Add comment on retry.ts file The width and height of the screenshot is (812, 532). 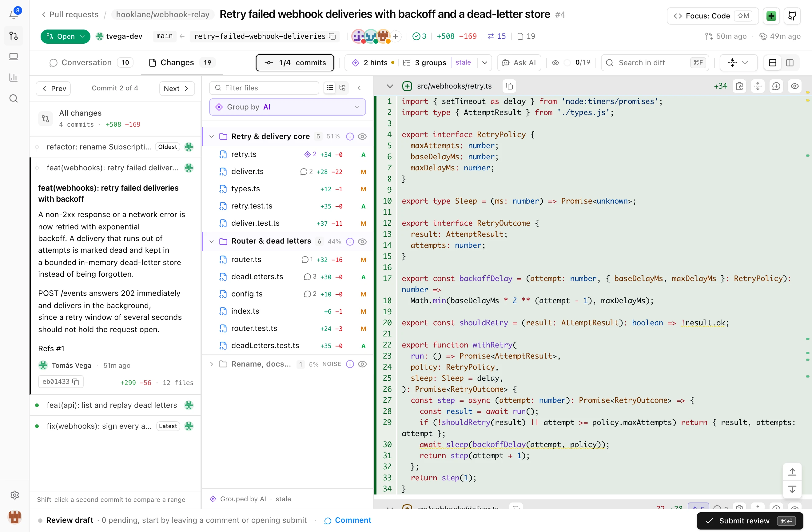776,86
